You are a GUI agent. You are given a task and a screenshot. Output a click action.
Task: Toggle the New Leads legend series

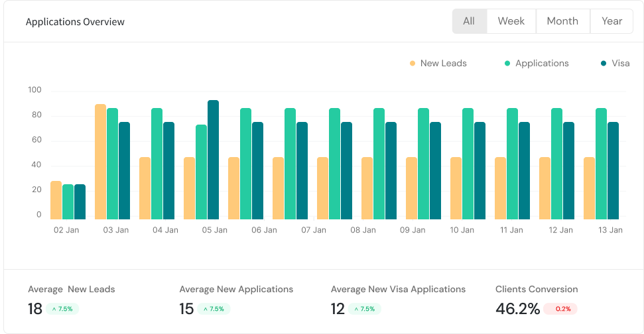(443, 64)
